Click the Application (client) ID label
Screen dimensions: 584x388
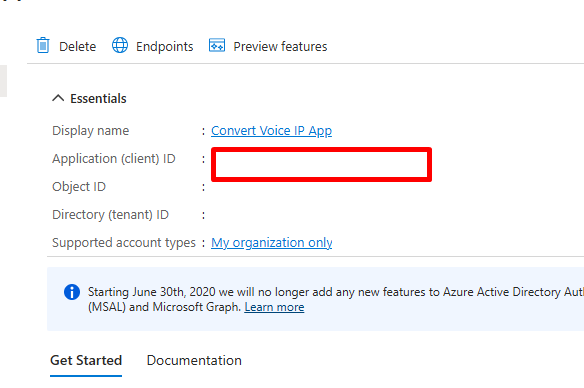(114, 159)
